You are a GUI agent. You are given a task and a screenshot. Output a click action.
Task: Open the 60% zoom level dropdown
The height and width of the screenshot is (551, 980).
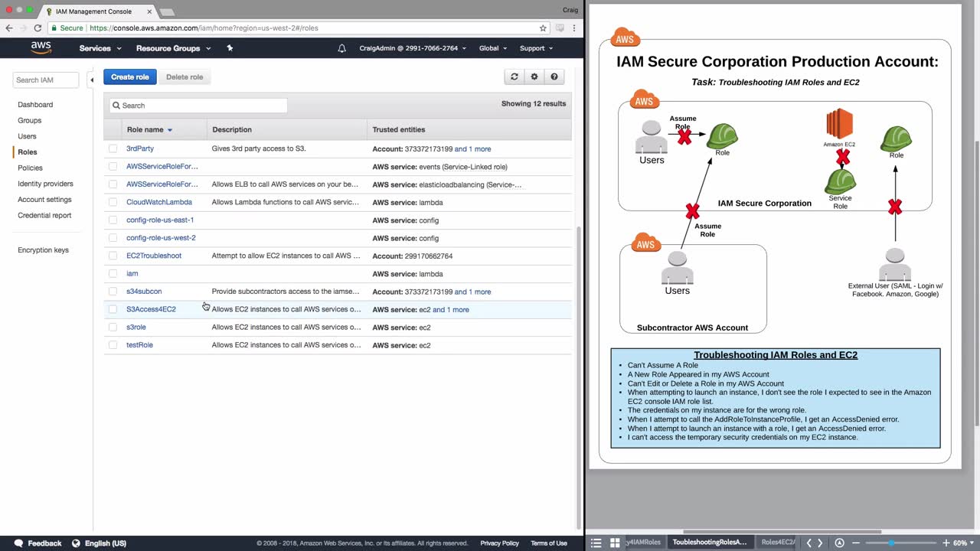[962, 543]
